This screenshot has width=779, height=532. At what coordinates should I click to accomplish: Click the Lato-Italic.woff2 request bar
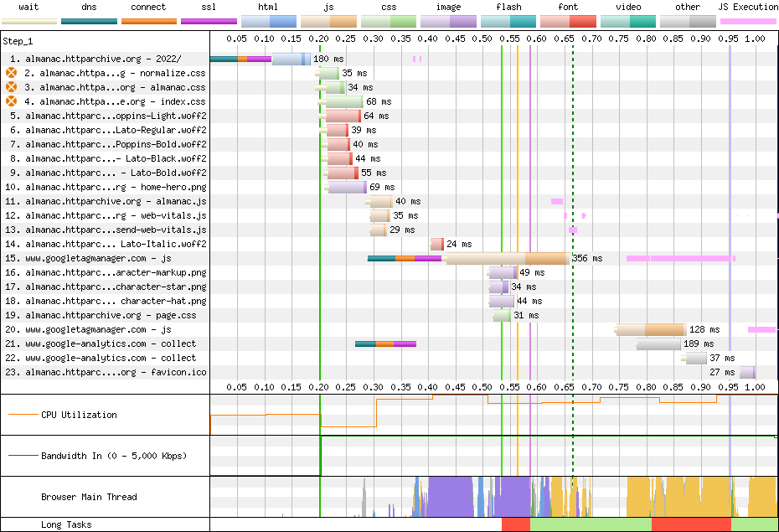[x=436, y=244]
